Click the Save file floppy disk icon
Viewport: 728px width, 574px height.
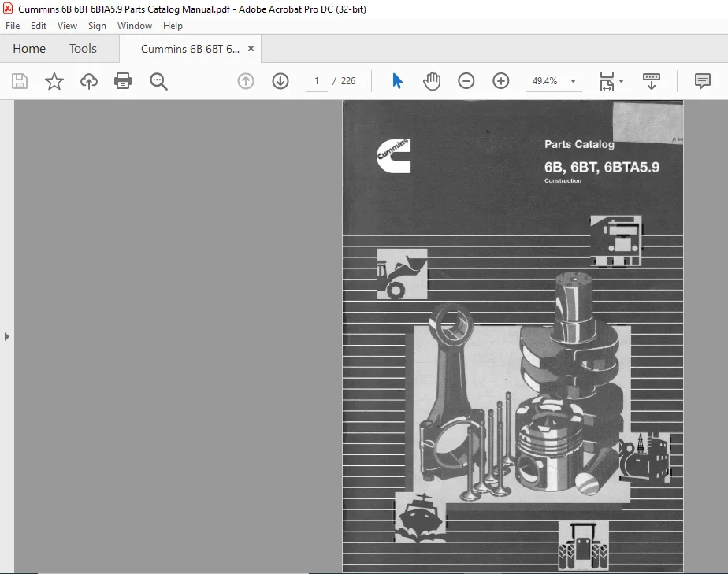point(20,81)
